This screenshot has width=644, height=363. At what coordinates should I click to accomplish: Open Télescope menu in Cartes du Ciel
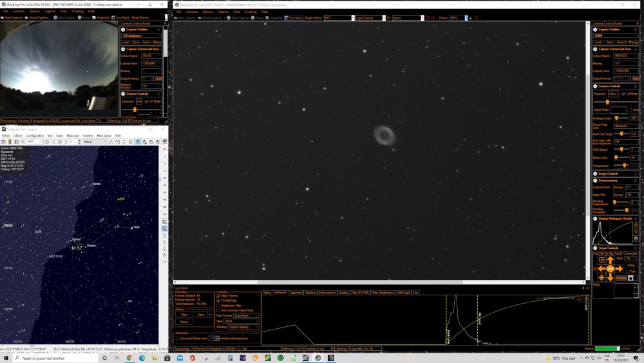[x=73, y=135]
